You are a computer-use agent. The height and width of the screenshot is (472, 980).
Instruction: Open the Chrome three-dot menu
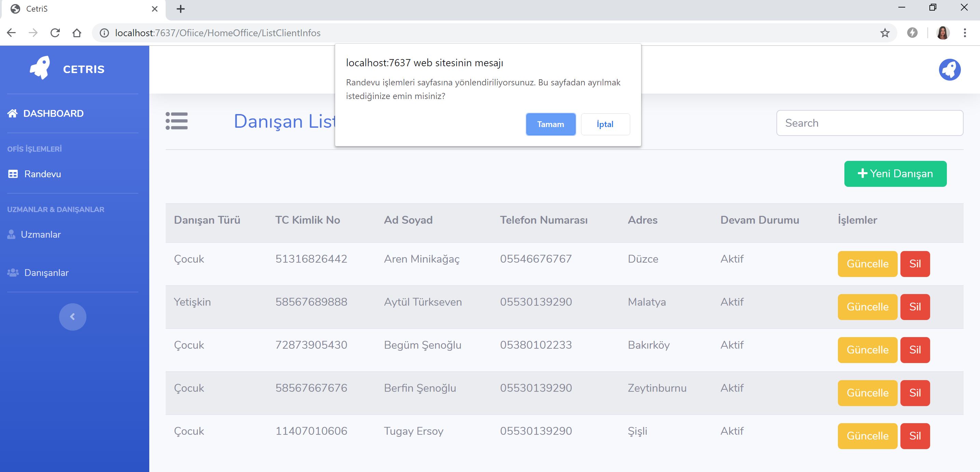(x=965, y=33)
